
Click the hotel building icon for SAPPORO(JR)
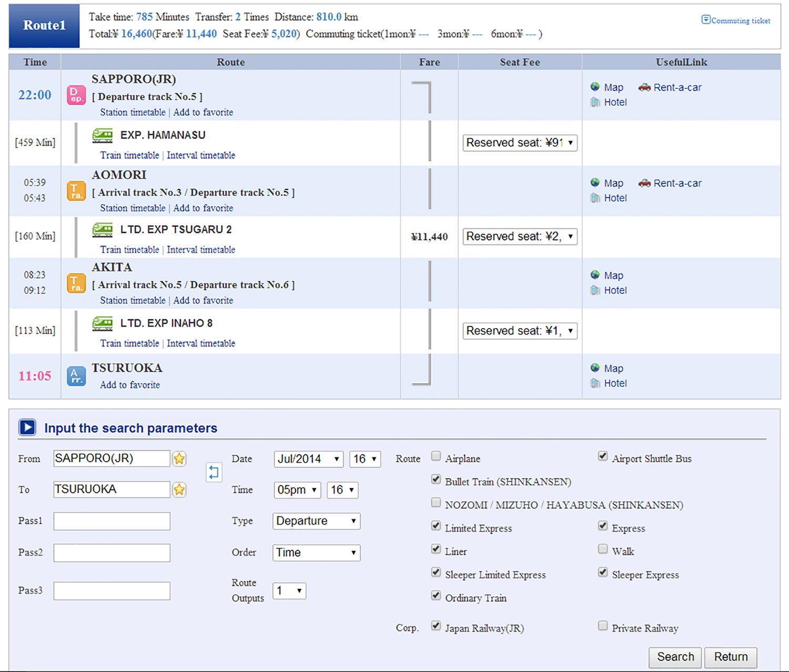tap(595, 102)
